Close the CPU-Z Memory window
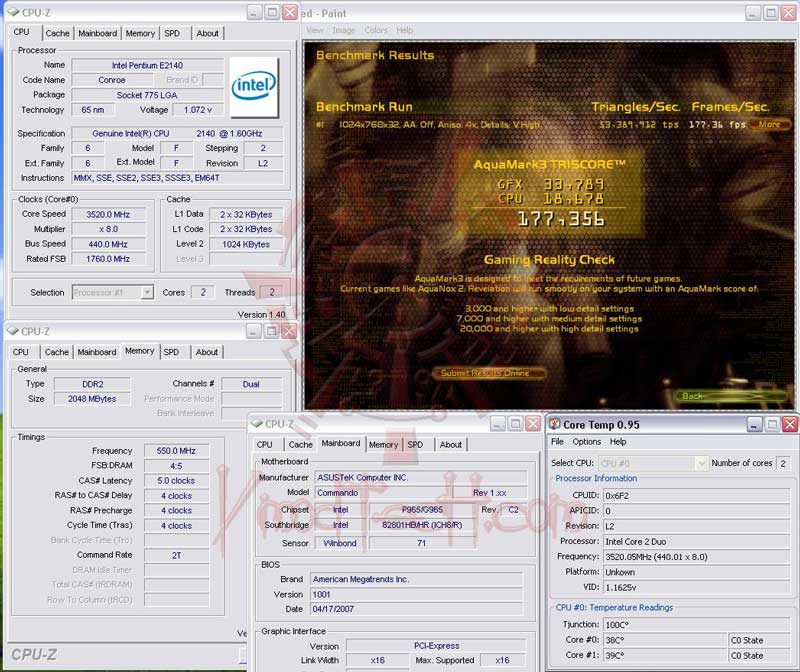 click(x=289, y=332)
